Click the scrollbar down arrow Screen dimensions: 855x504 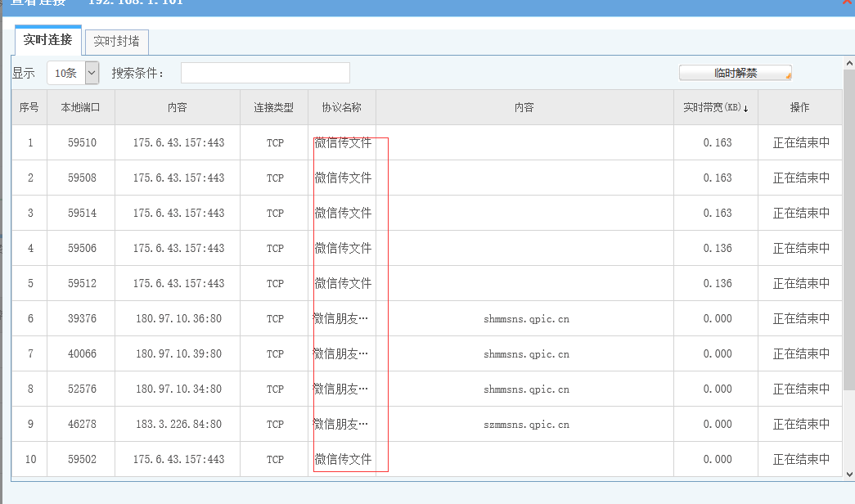click(x=849, y=474)
